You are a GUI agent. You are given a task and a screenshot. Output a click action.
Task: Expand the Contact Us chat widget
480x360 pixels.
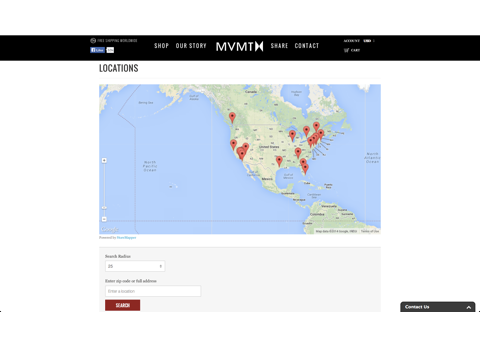click(x=438, y=307)
